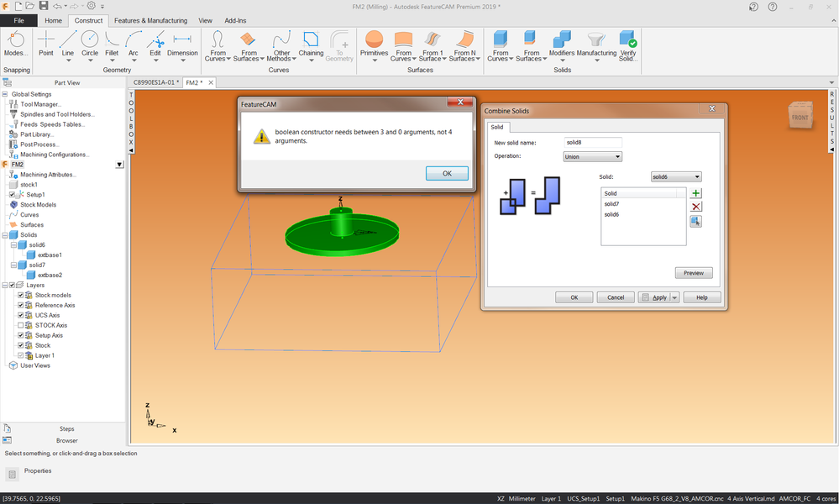Viewport: 839px width, 504px height.
Task: Click From 1 Surface icon
Action: pyautogui.click(x=432, y=39)
